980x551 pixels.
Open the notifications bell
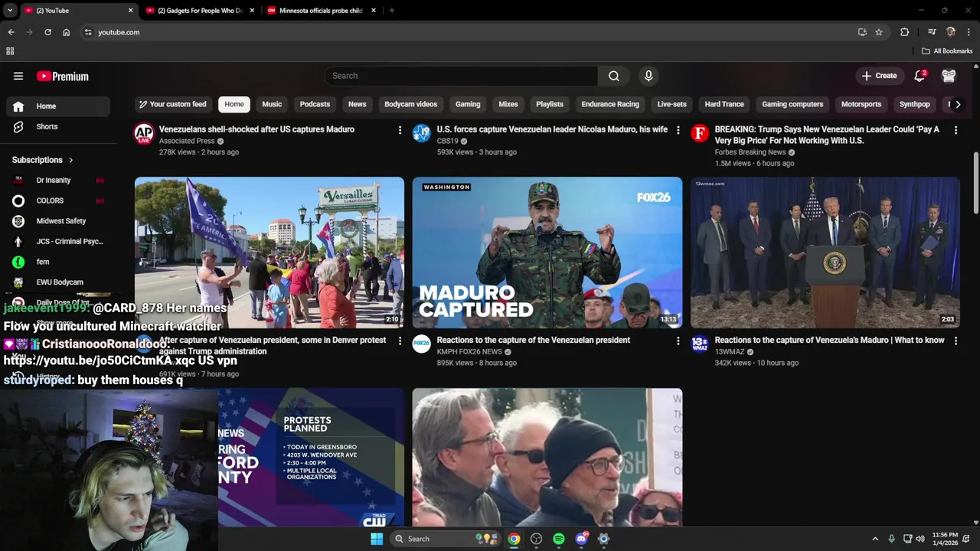click(x=920, y=76)
